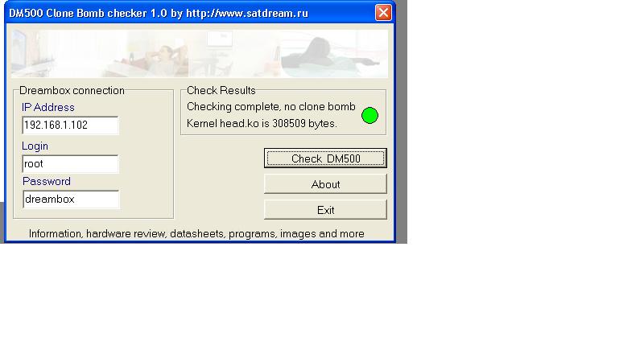This screenshot has width=644, height=362.
Task: Select the 'Kernel head.ko is 308509 bytes.' text
Action: pos(262,124)
